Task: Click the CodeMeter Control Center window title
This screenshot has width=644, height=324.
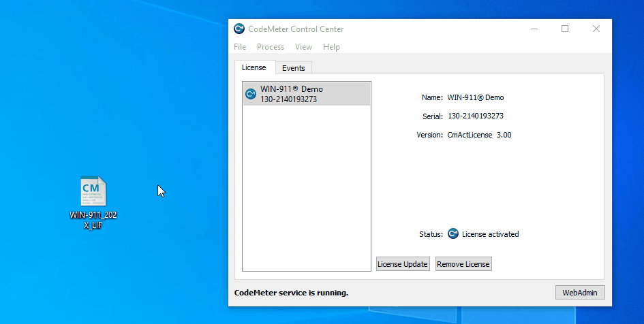Action: click(x=296, y=29)
